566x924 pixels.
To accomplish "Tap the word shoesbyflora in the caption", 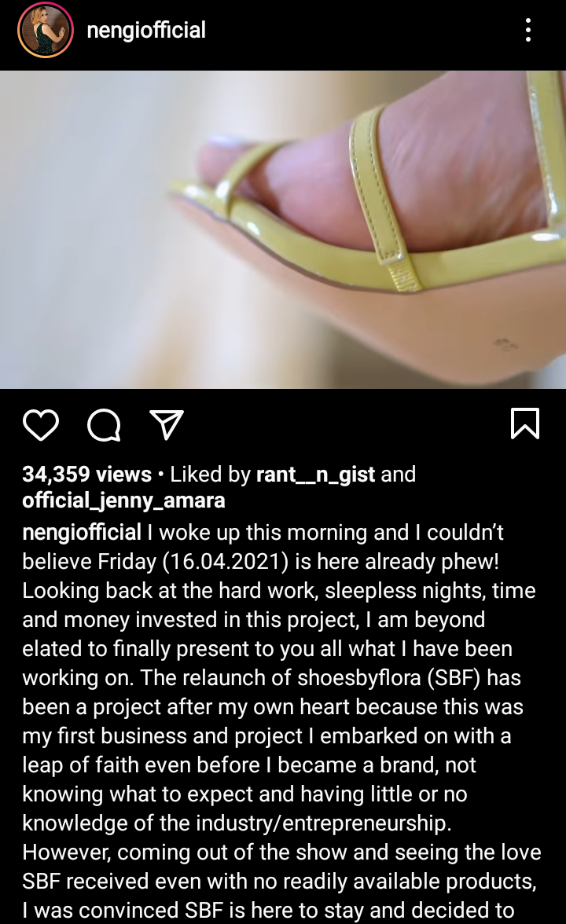I will [x=359, y=677].
